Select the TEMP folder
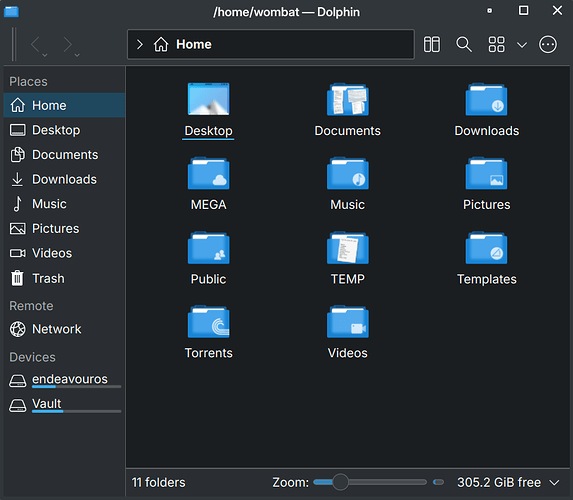Screen dimensions: 573x500 pyautogui.click(x=348, y=258)
